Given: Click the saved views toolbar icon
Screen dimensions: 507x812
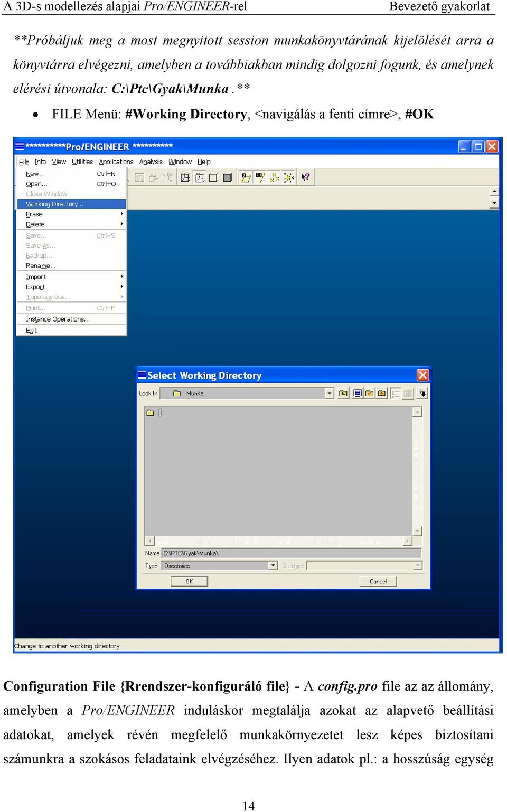Looking at the screenshot, I should (167, 177).
